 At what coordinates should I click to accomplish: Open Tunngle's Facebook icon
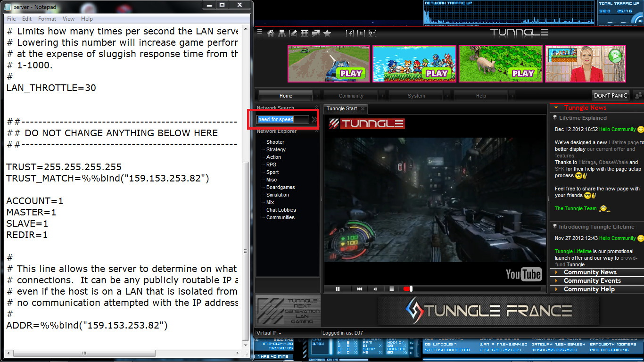(350, 33)
